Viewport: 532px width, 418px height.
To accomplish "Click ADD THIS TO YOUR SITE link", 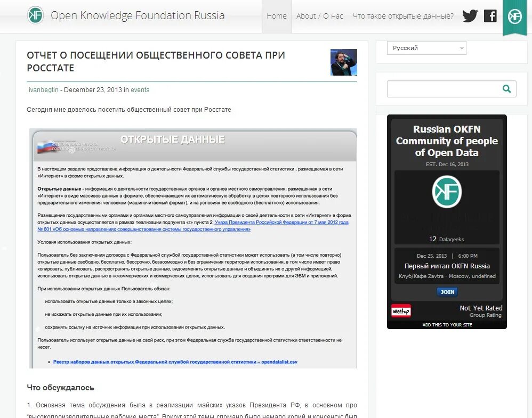I will [x=447, y=325].
